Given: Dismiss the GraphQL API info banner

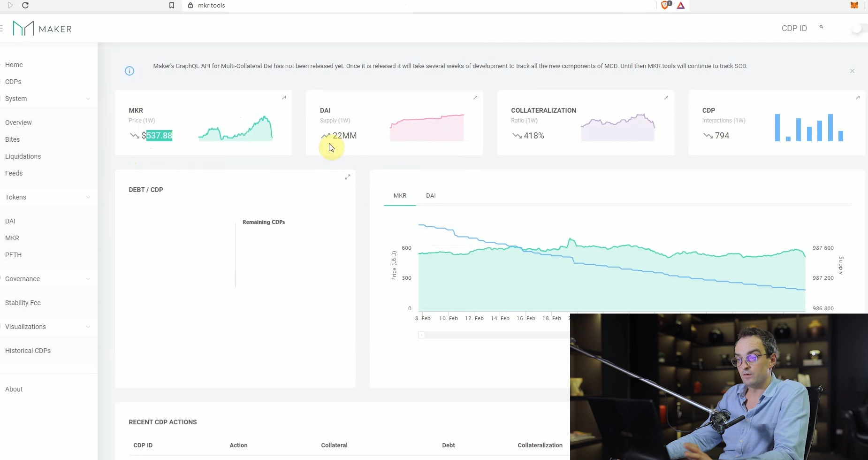Looking at the screenshot, I should pyautogui.click(x=852, y=71).
